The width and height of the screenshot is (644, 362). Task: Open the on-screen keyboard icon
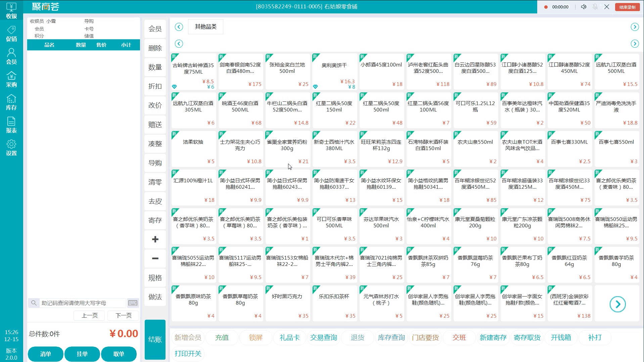click(x=133, y=303)
